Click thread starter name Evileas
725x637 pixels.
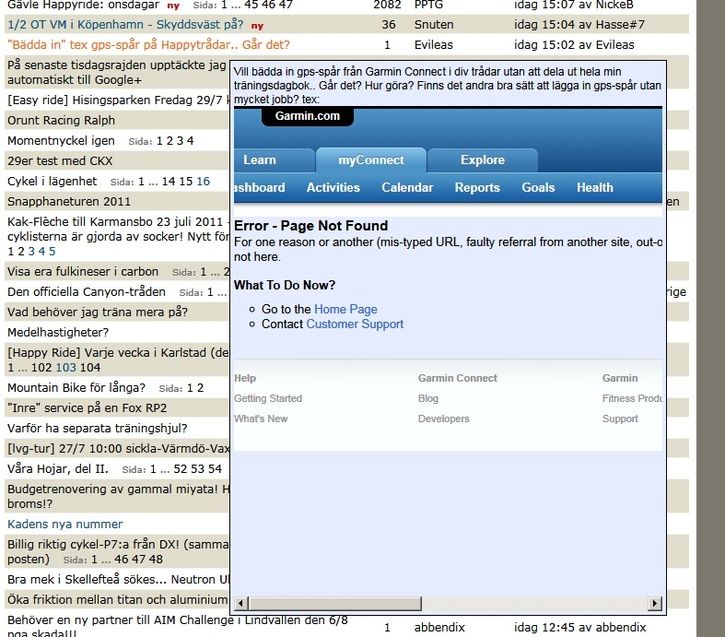(x=433, y=45)
